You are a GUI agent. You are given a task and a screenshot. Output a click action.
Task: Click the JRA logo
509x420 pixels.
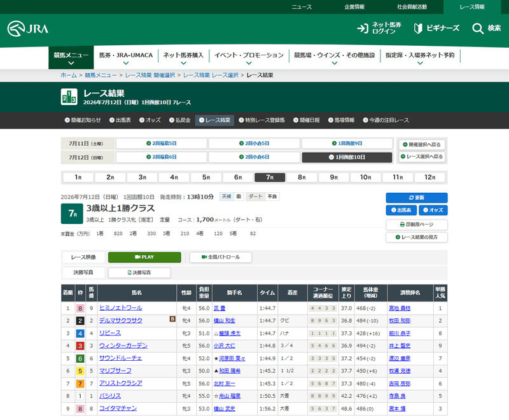coord(28,29)
